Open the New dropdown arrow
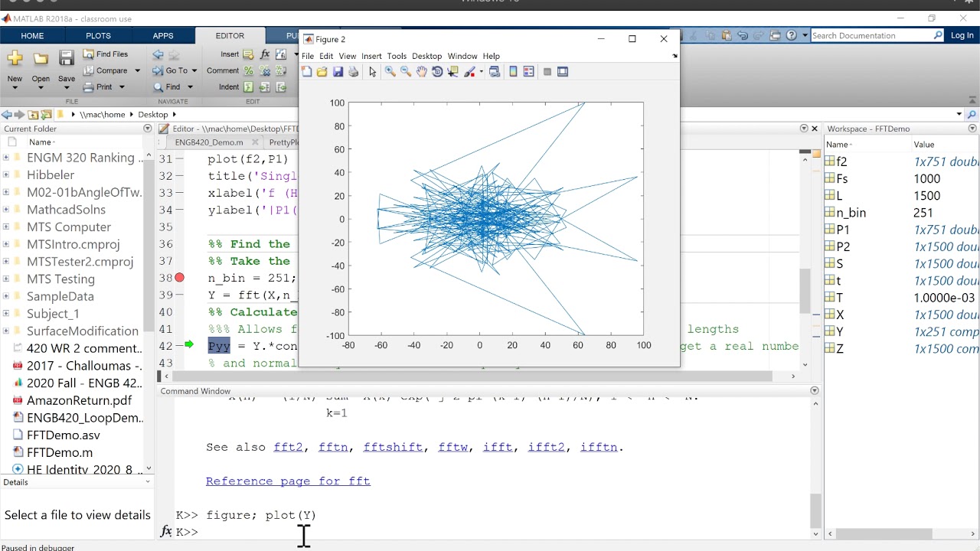The height and width of the screenshot is (551, 980). pos(15,87)
